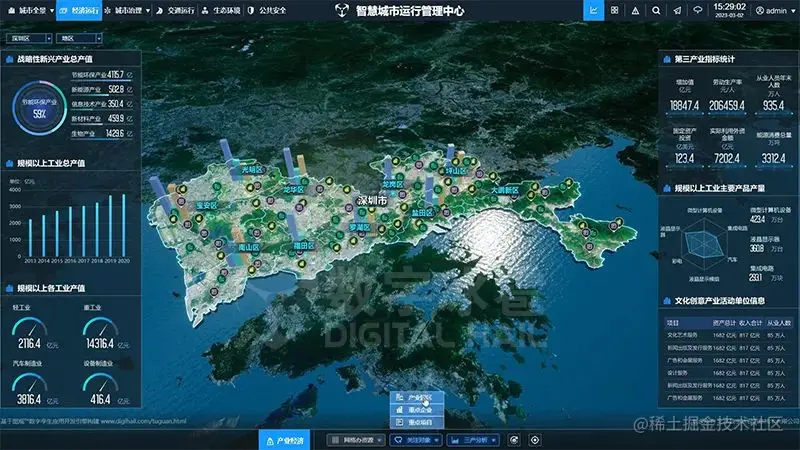800x450 pixels.
Task: Click the 2020 bar in industrial output chart
Action: pos(123,226)
